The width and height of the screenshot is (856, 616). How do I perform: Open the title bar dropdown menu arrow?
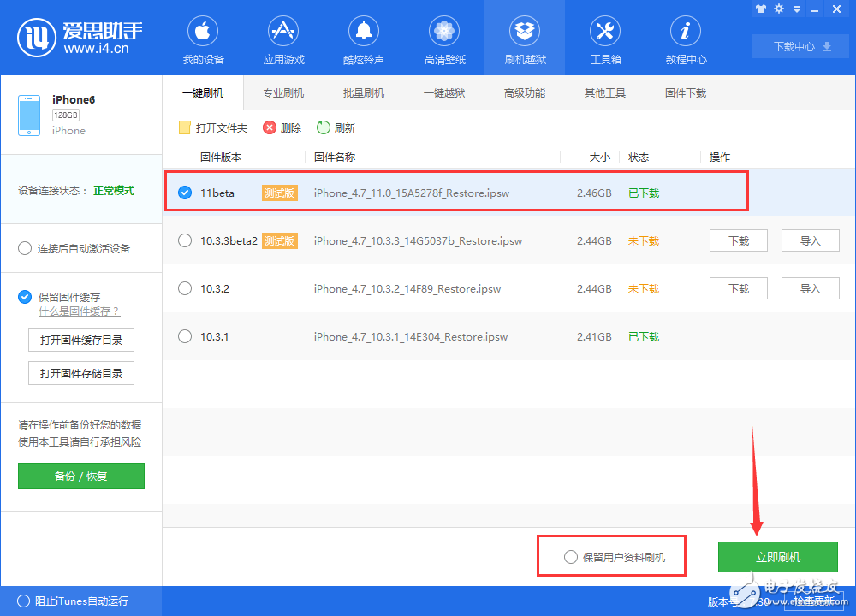pyautogui.click(x=796, y=9)
